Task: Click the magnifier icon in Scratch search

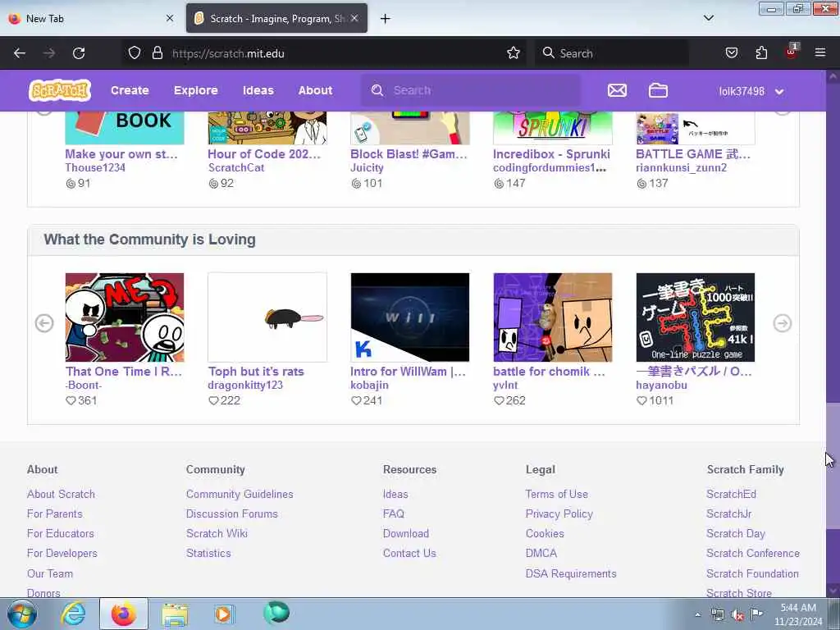Action: [x=377, y=90]
